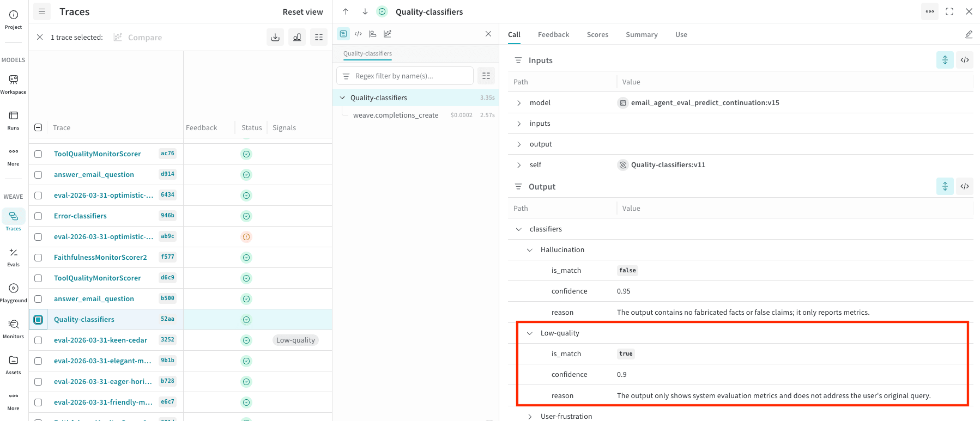
Task: Go to previous trace with up arrow
Action: pyautogui.click(x=346, y=11)
